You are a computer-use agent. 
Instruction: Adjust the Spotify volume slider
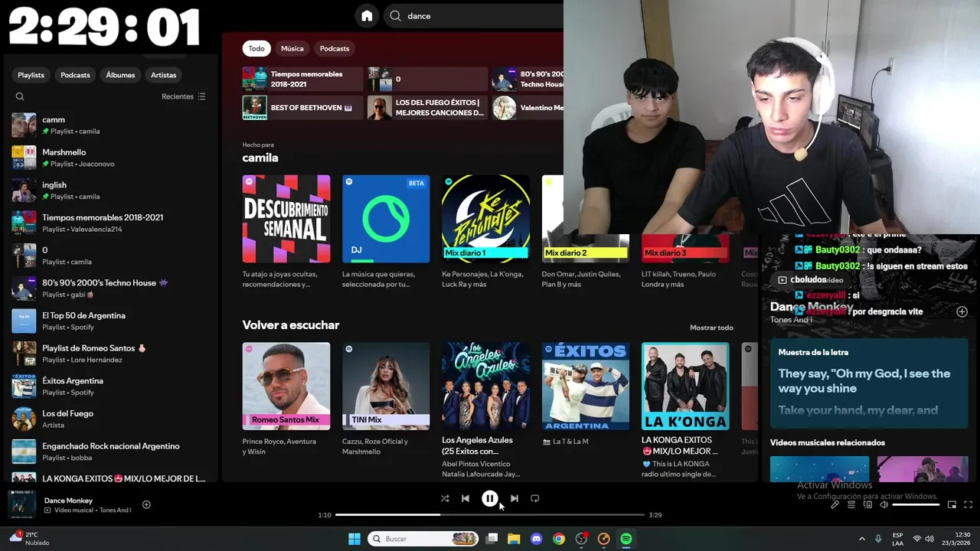coord(916,504)
